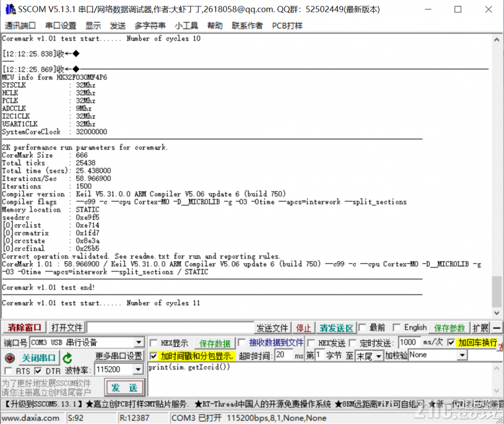
Task: Click the 发送 send button
Action: (124, 388)
